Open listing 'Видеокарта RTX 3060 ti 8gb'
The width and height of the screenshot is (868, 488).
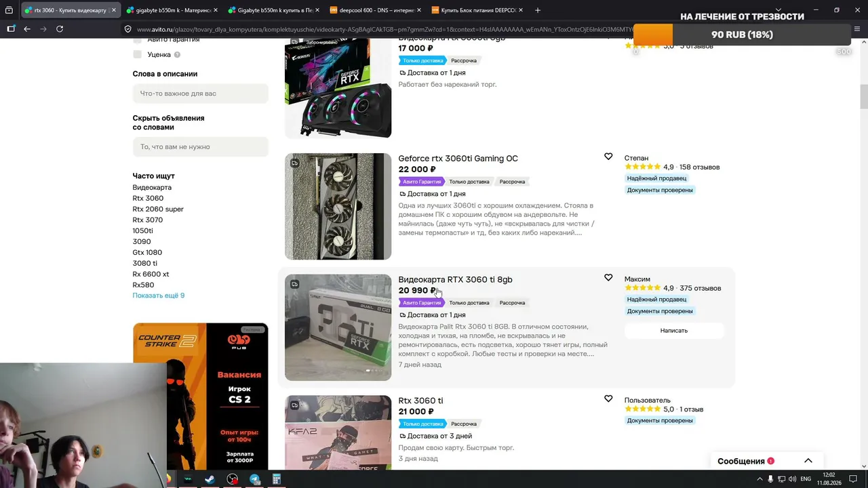455,279
